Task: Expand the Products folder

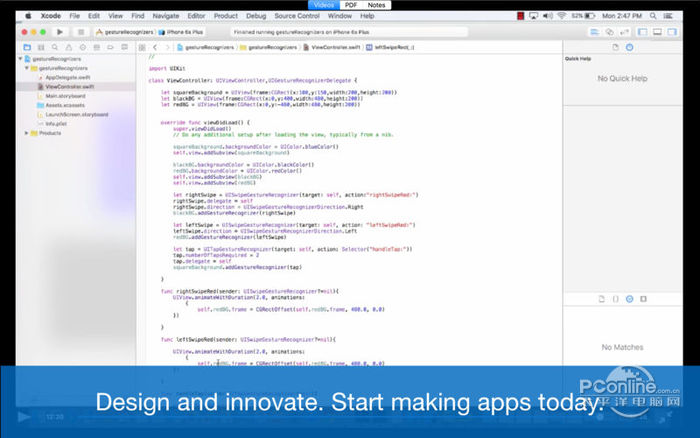Action: [26, 133]
